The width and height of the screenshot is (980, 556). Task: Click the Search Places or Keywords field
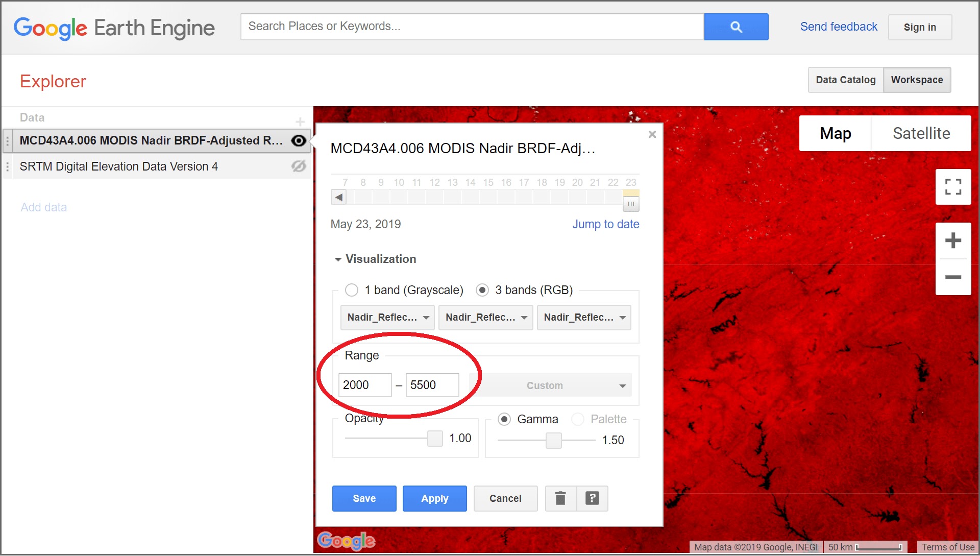point(472,27)
